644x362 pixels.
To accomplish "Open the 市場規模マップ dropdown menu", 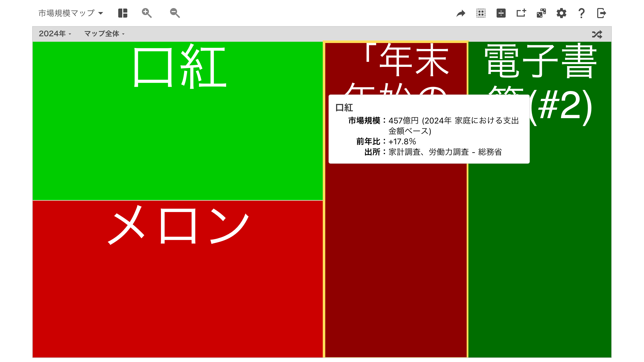I will pyautogui.click(x=71, y=13).
